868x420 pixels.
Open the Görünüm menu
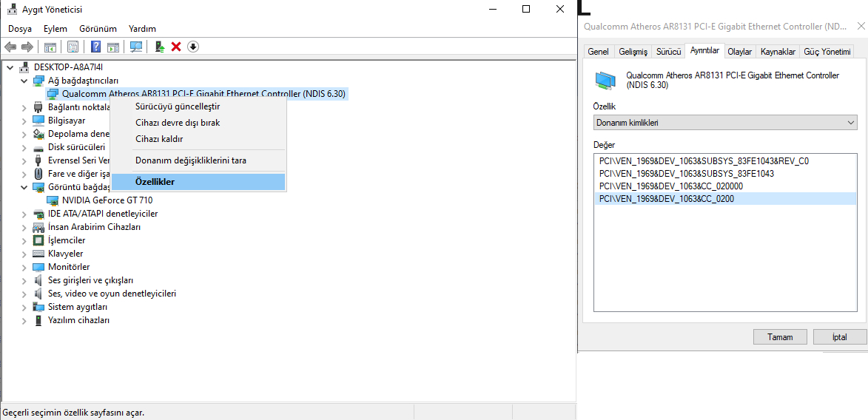click(x=98, y=29)
